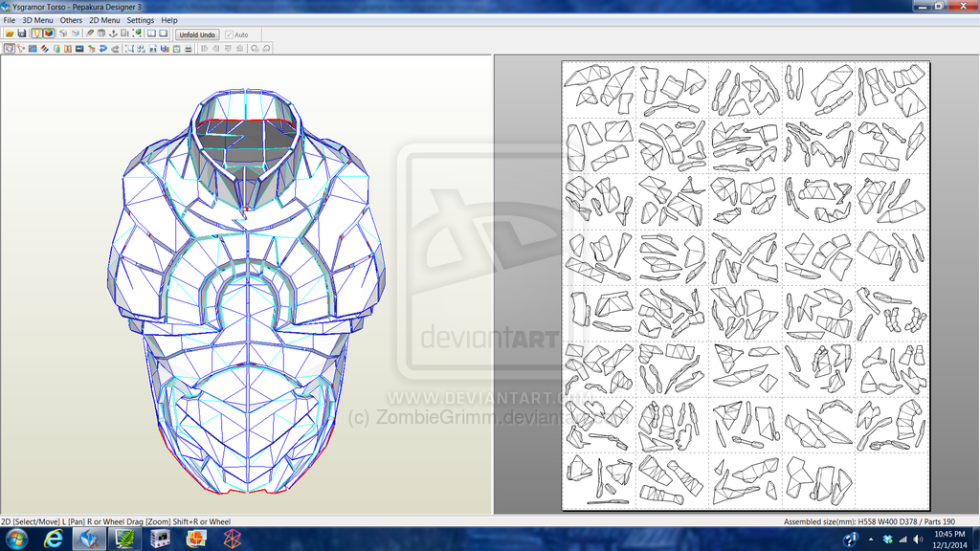Click the linked blue squares icon

142,48
